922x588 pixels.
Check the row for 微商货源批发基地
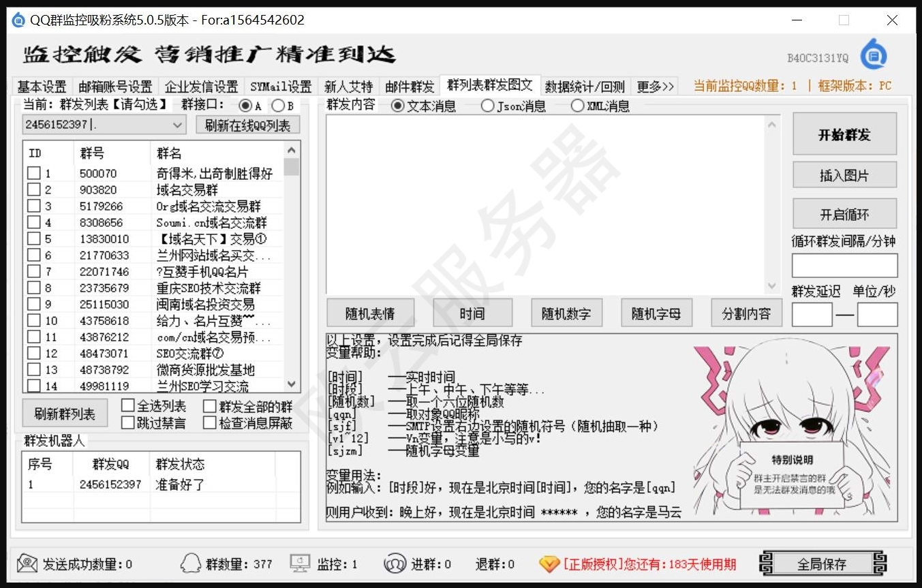(x=33, y=369)
